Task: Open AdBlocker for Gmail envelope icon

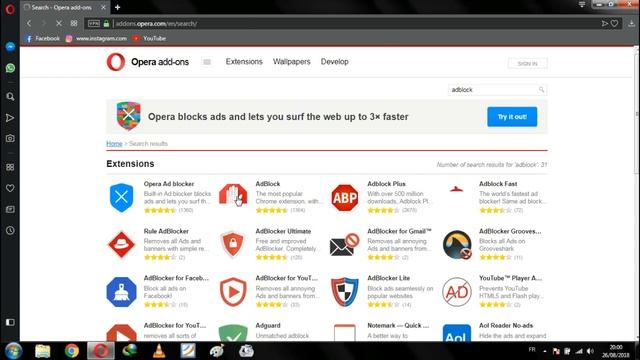Action: 344,245
